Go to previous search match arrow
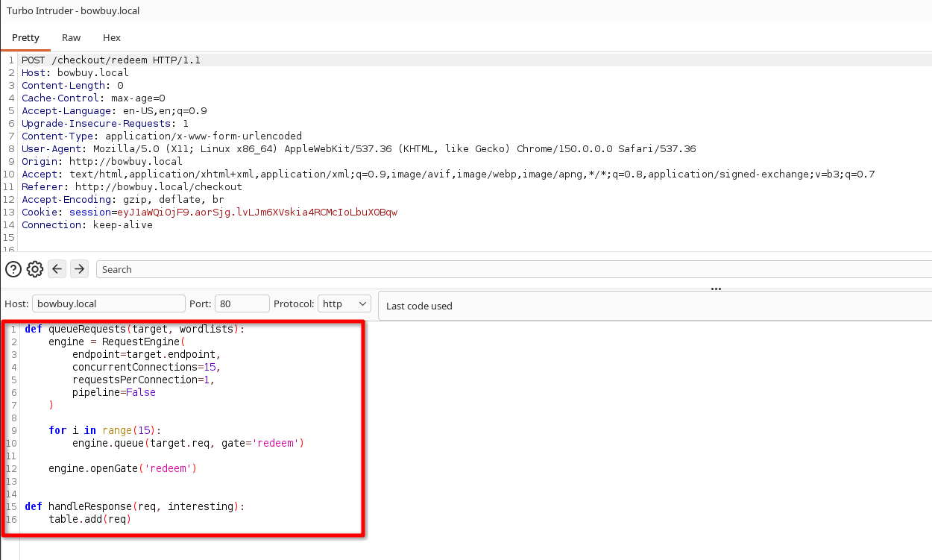 (57, 269)
